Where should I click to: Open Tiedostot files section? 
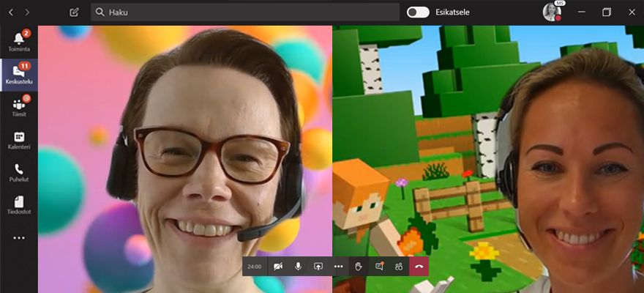coord(19,205)
